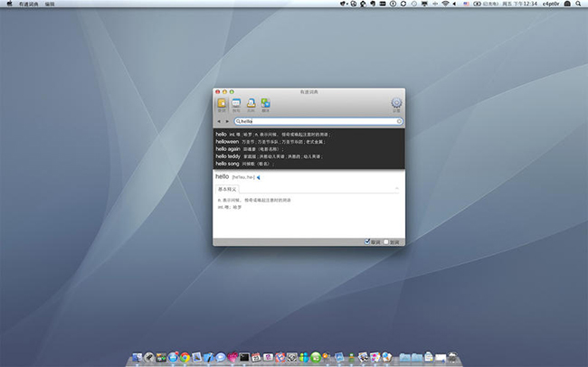The width and height of the screenshot is (588, 367).
Task: Go back with the left arrow
Action: point(219,121)
